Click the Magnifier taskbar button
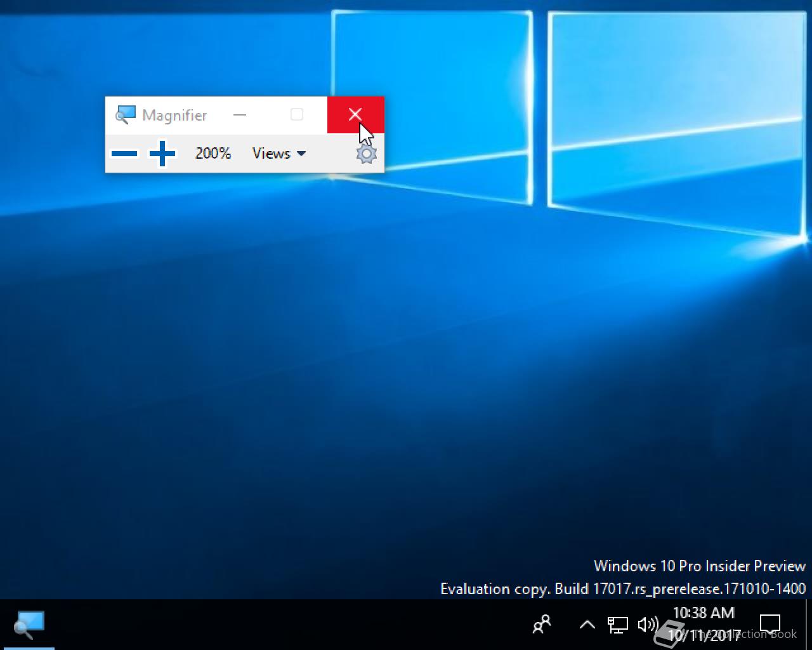Viewport: 812px width, 650px height. 29,625
